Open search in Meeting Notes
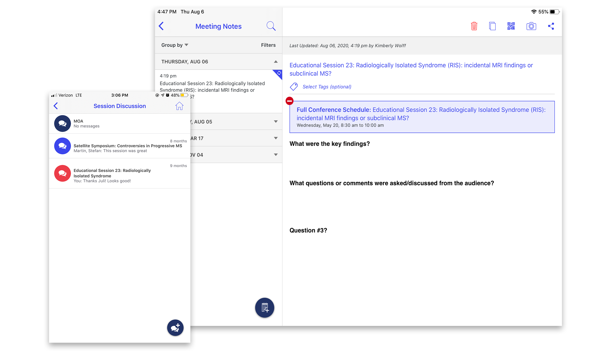The width and height of the screenshot is (609, 364). (271, 26)
